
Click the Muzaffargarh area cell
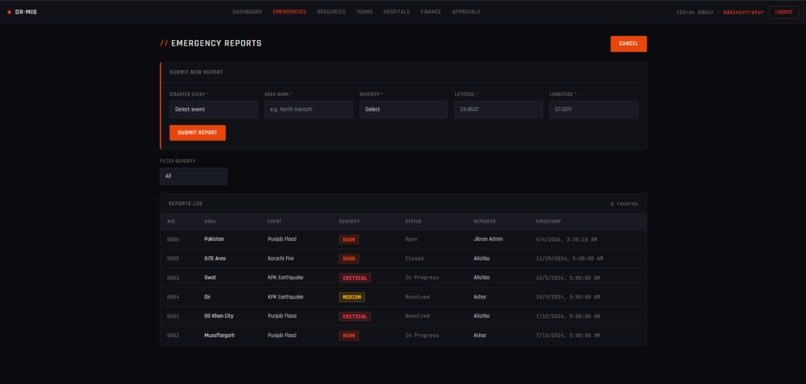click(x=219, y=336)
